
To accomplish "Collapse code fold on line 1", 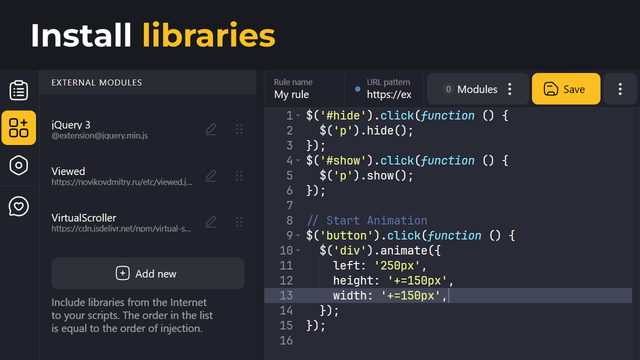I will 298,116.
